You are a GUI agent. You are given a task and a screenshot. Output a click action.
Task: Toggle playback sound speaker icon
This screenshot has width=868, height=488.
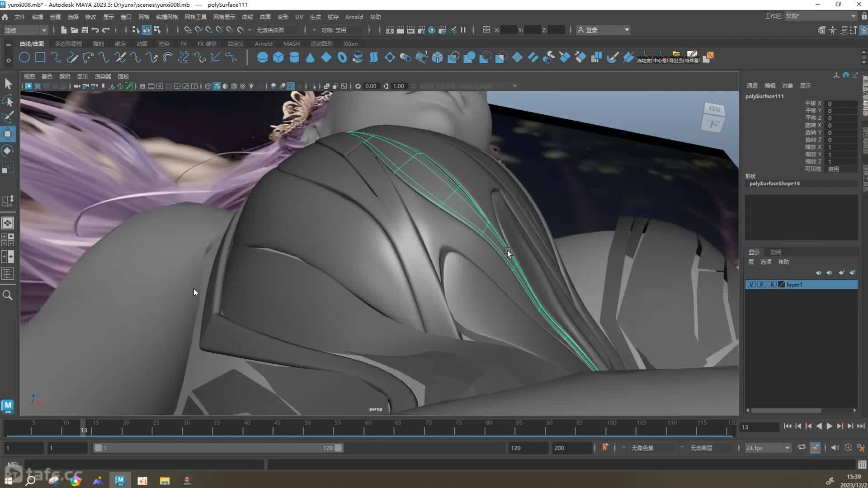(x=835, y=447)
